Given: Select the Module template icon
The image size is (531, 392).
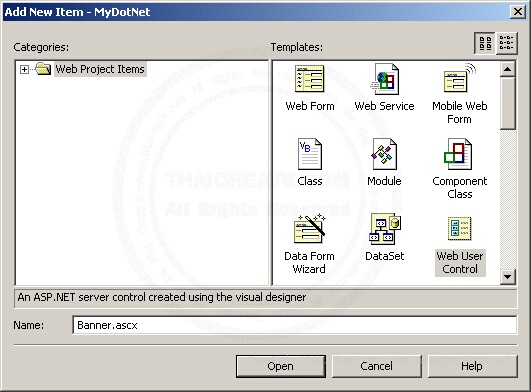Looking at the screenshot, I should click(384, 154).
